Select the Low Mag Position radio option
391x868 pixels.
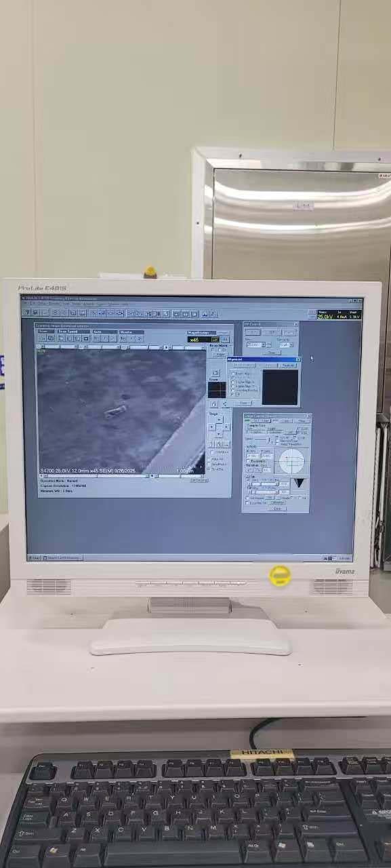pyautogui.click(x=233, y=390)
